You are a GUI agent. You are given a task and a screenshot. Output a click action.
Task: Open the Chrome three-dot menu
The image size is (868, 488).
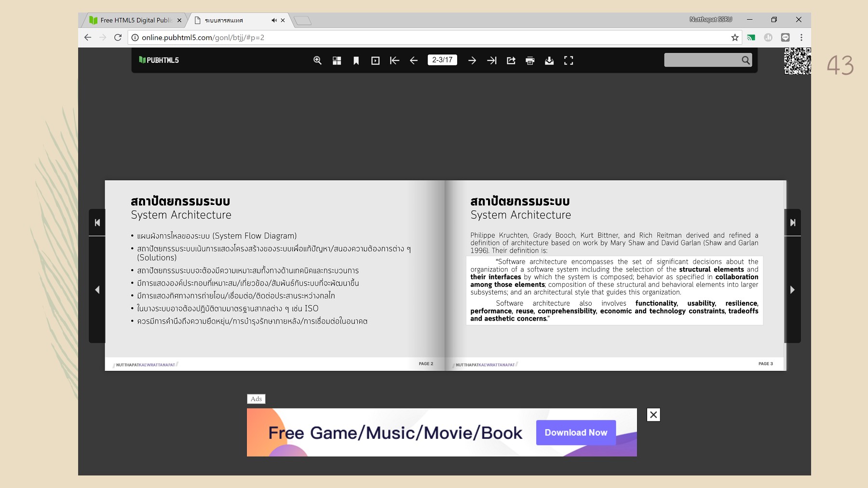[x=800, y=37]
